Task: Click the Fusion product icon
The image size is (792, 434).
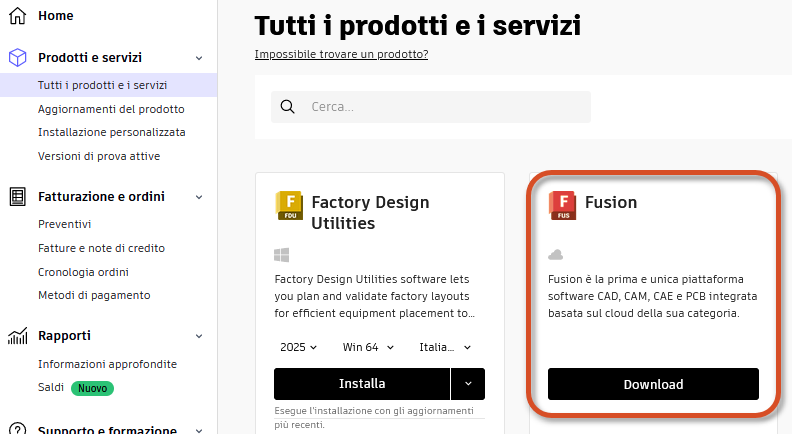Action: (x=563, y=205)
